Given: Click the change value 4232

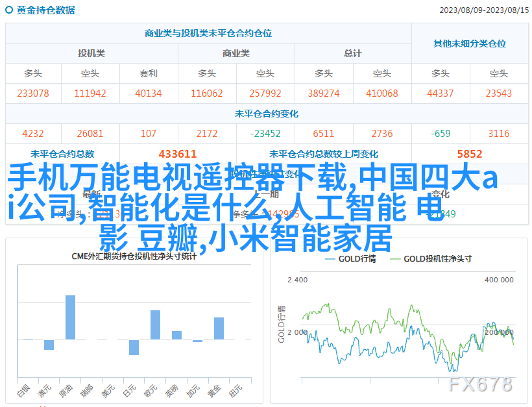Looking at the screenshot, I should pos(33,134).
